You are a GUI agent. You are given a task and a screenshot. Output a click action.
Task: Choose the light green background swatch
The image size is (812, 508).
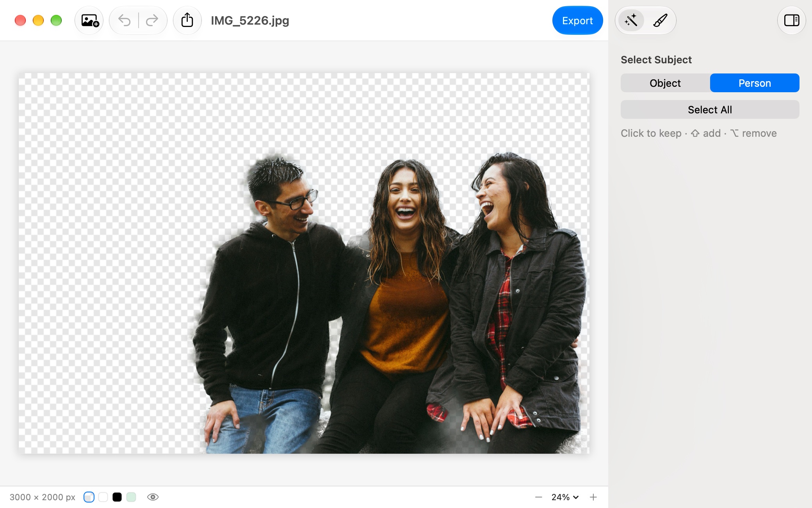pyautogui.click(x=131, y=497)
